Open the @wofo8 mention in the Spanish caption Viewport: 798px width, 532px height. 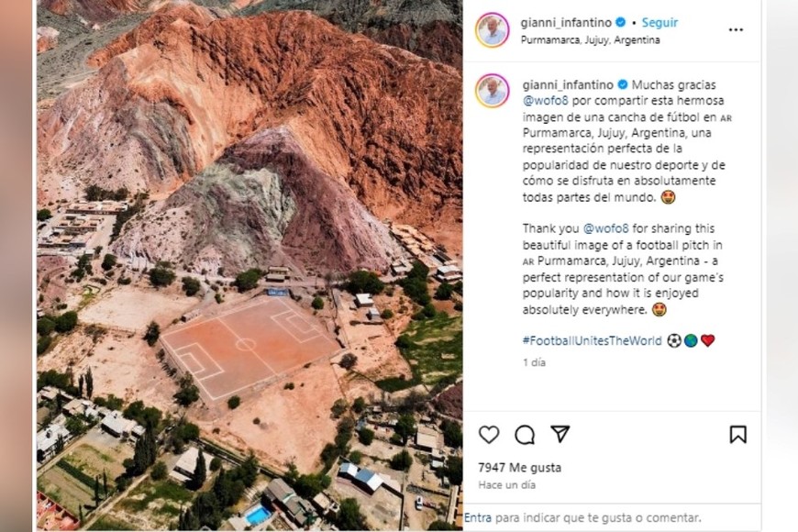(545, 100)
